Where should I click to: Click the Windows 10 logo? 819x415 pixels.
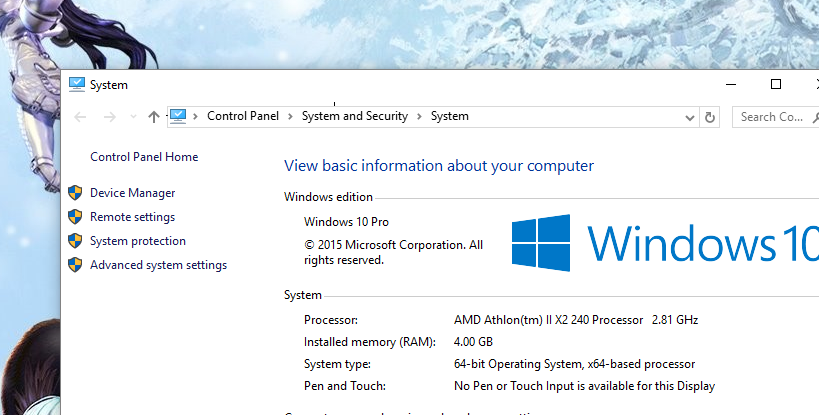click(541, 242)
